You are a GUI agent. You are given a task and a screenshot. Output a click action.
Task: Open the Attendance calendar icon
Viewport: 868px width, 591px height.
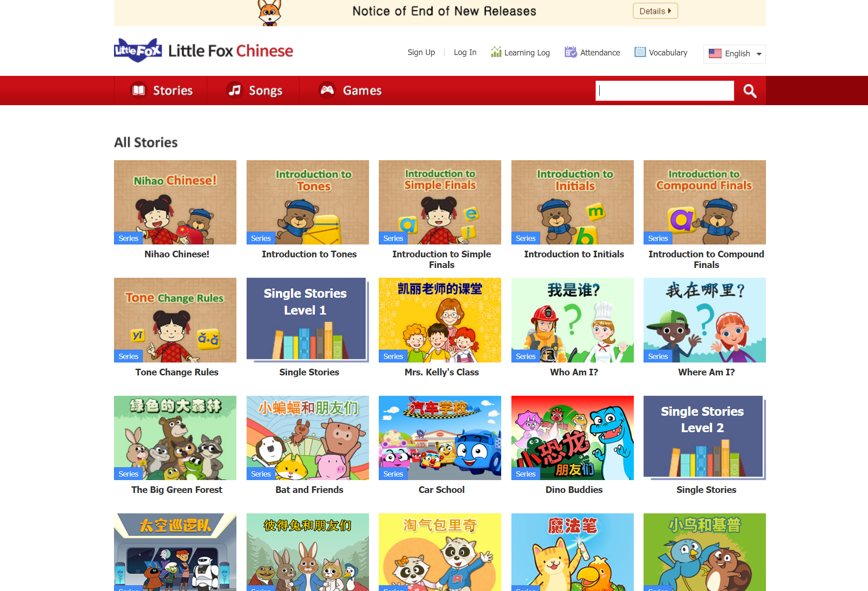[x=570, y=52]
